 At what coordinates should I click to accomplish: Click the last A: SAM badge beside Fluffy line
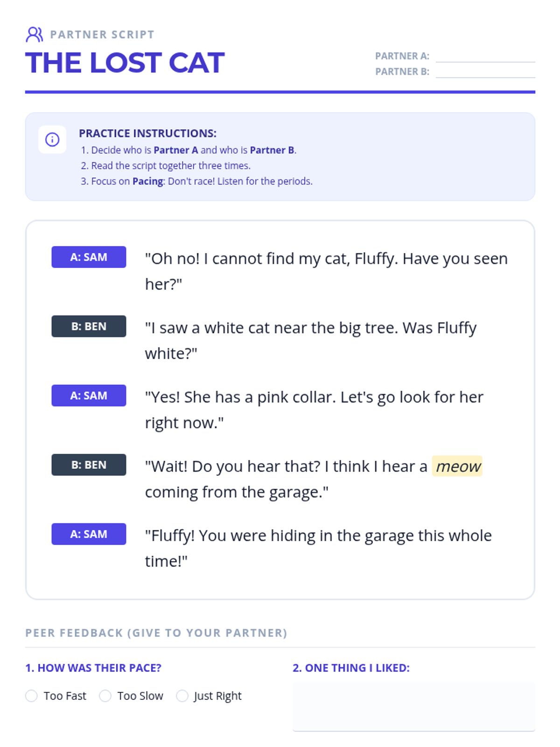click(x=89, y=534)
